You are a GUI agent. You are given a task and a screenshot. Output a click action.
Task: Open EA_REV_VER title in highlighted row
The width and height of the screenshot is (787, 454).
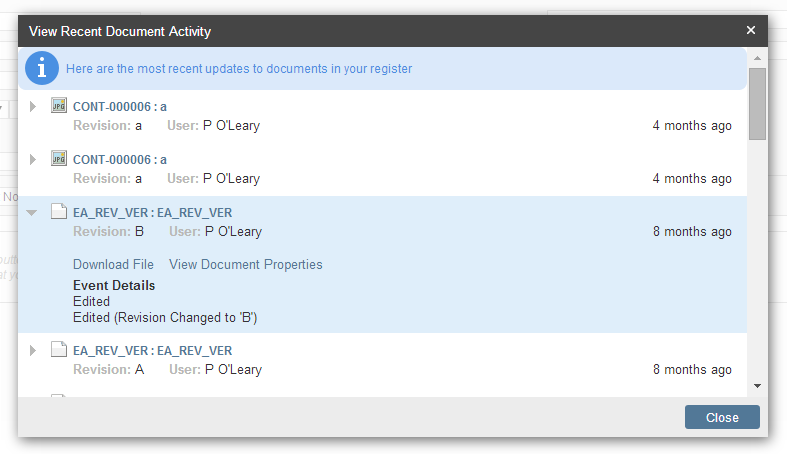pos(152,213)
